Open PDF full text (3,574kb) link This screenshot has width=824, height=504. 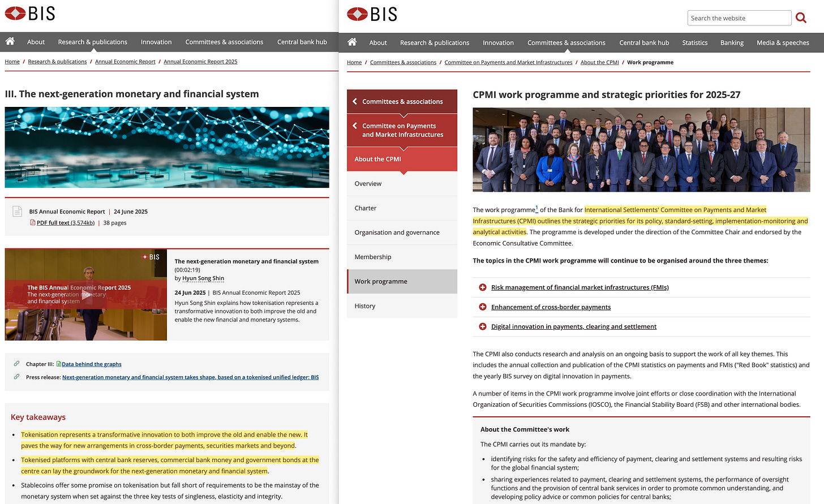pyautogui.click(x=66, y=223)
